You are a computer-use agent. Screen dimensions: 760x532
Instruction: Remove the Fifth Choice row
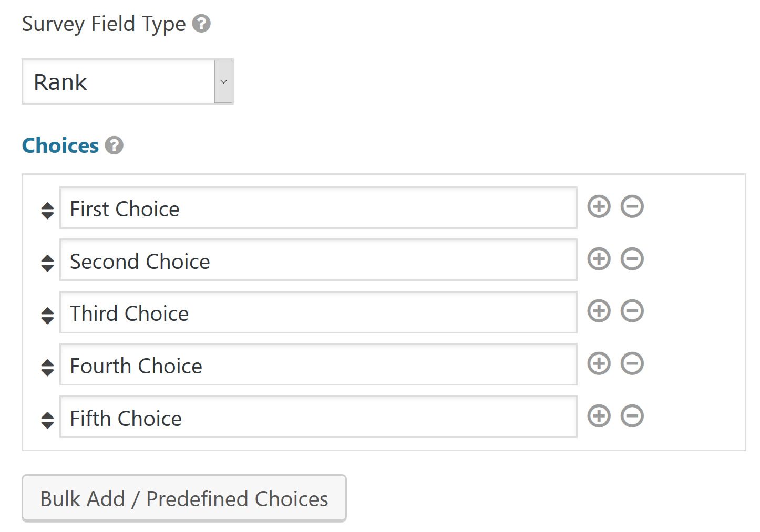632,416
